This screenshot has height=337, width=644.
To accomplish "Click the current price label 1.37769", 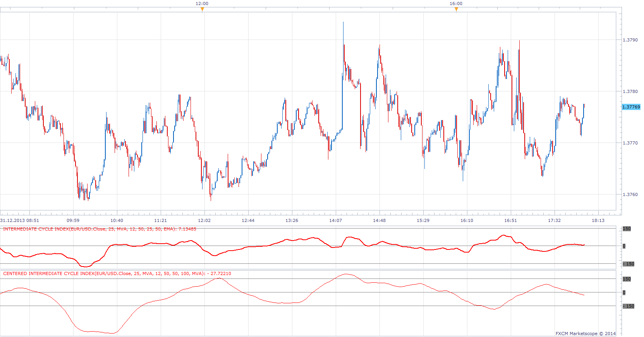I will 631,107.
